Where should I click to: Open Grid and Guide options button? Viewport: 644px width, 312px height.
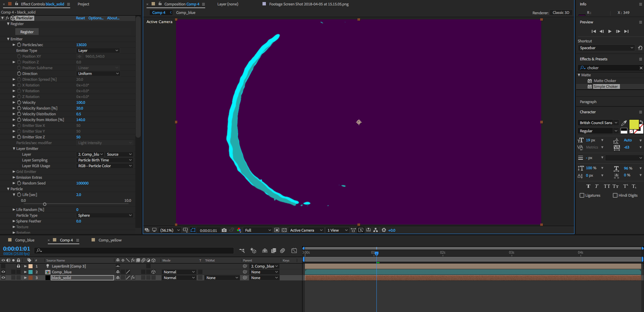click(186, 230)
